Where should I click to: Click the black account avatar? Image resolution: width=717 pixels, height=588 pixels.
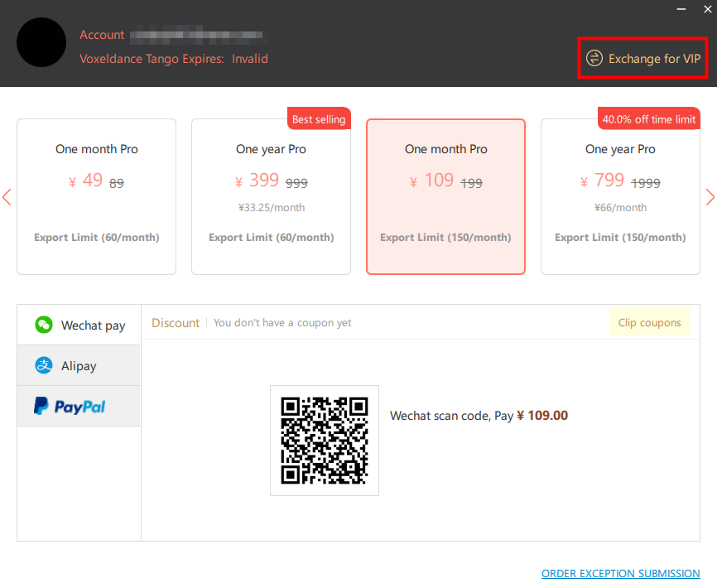click(x=41, y=42)
